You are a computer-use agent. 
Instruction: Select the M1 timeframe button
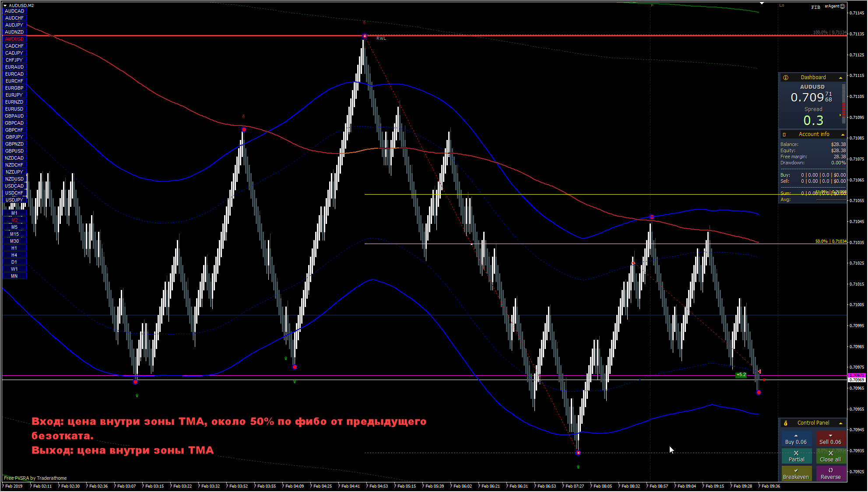pos(14,213)
